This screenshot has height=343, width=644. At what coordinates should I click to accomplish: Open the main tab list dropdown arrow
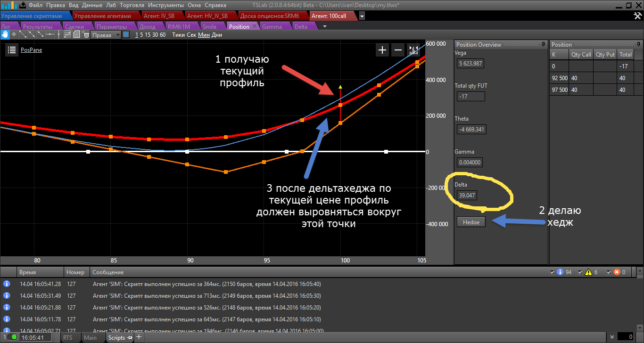coord(362,16)
